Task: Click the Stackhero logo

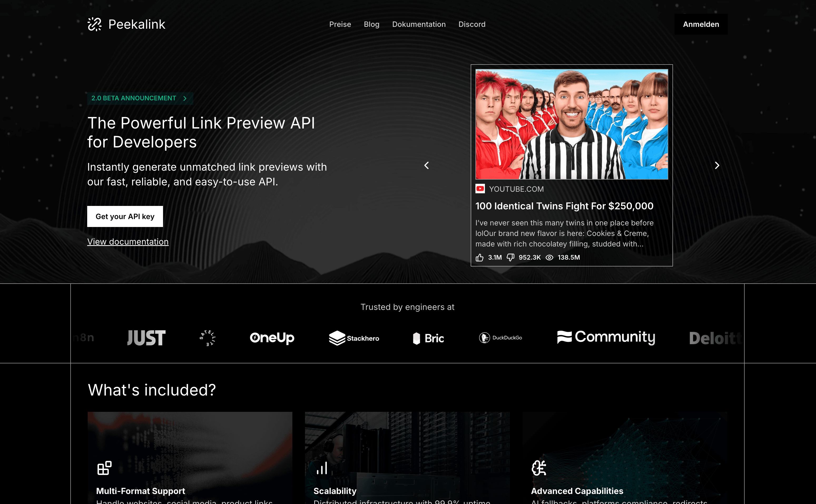Action: 354,338
